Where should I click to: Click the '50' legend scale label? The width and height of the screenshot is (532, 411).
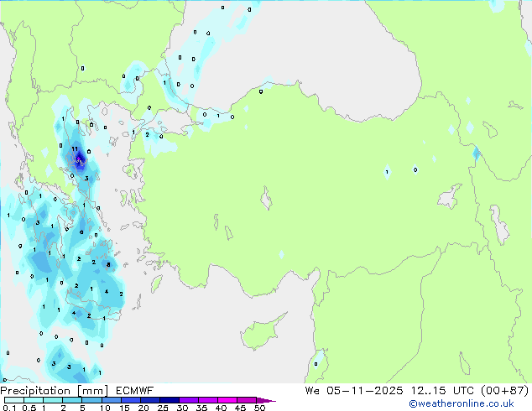point(260,408)
